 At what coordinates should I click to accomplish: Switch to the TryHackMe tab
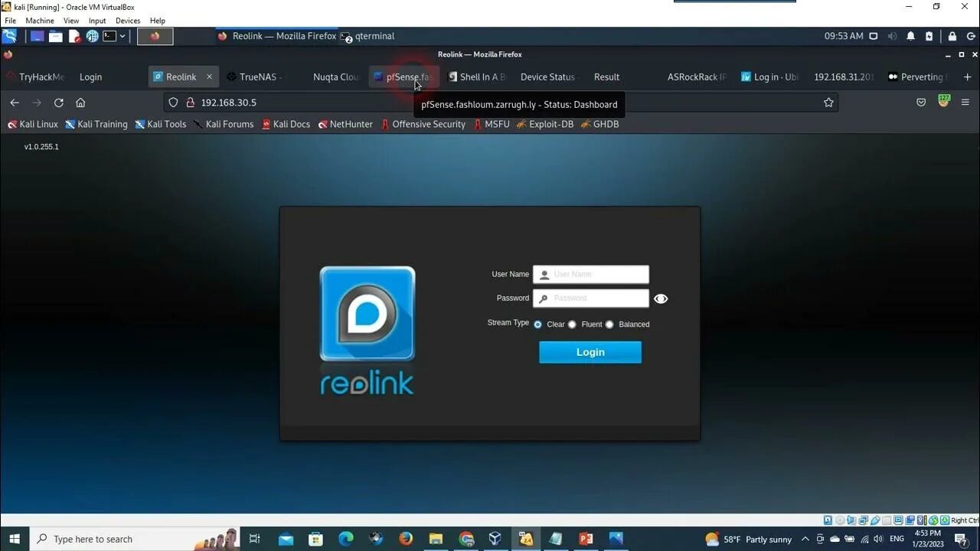pyautogui.click(x=35, y=77)
